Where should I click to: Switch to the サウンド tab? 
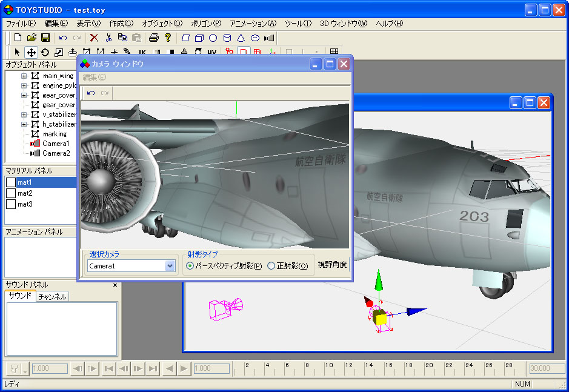(21, 296)
